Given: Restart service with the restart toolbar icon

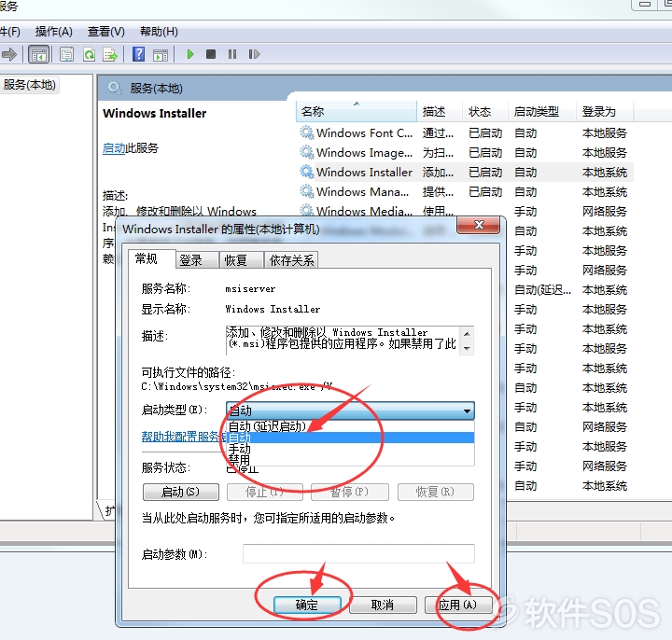Looking at the screenshot, I should 254,54.
